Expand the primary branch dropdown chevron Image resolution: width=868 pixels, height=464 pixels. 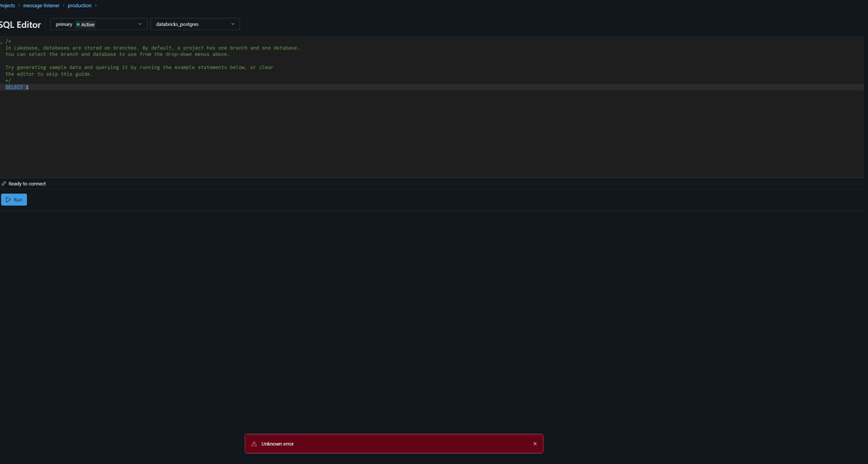pyautogui.click(x=140, y=24)
